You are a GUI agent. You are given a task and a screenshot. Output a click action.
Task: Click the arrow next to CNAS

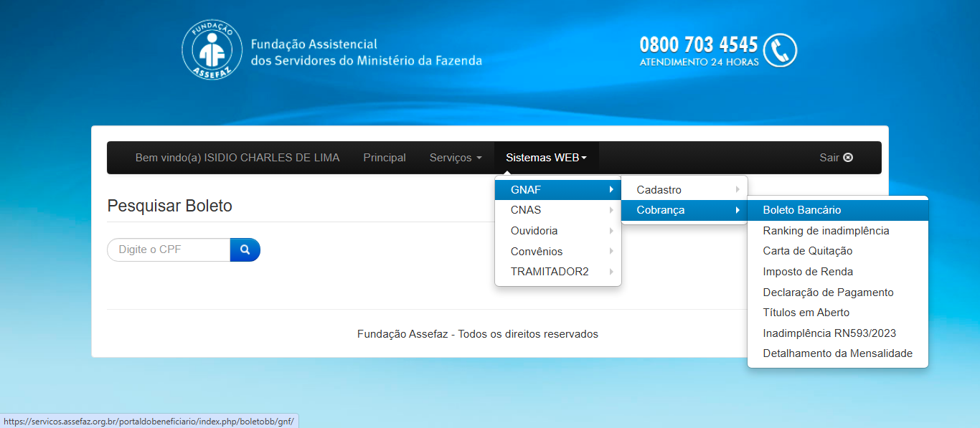611,210
